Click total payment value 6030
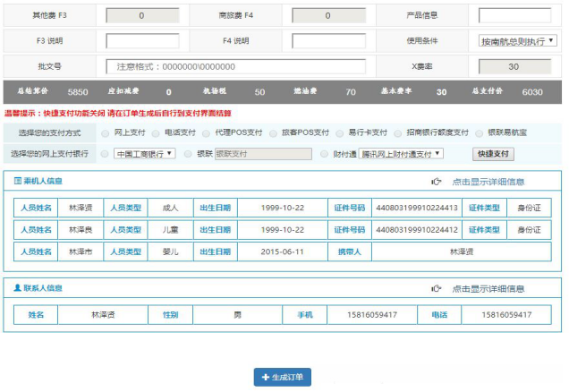The width and height of the screenshot is (569, 392). coord(532,92)
